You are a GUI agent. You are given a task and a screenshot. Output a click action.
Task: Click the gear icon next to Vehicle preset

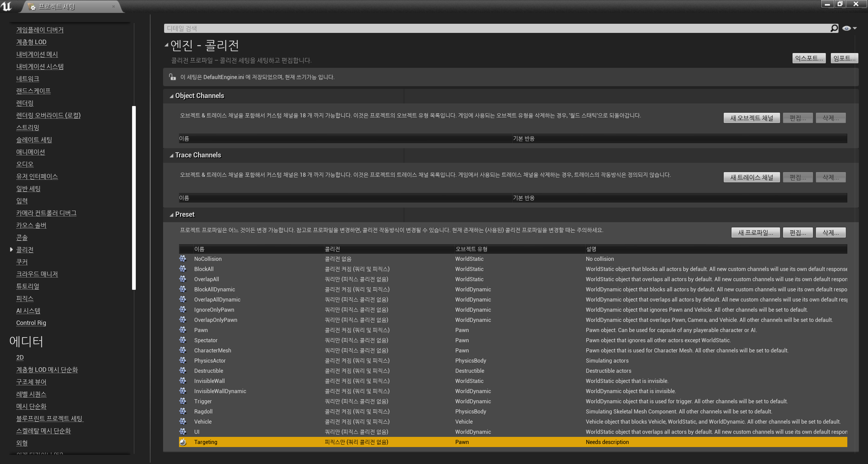[x=183, y=422]
